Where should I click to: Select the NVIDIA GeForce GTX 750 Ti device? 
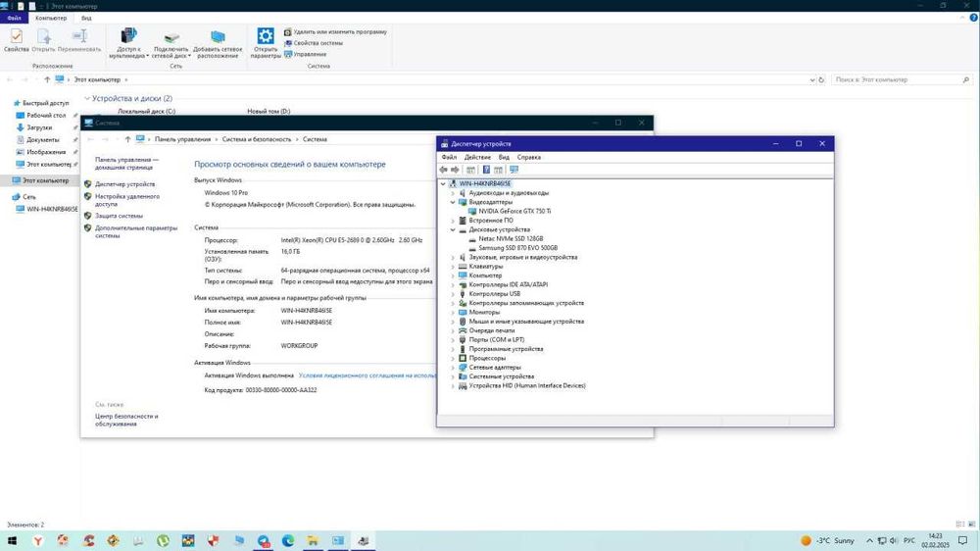[x=514, y=212]
